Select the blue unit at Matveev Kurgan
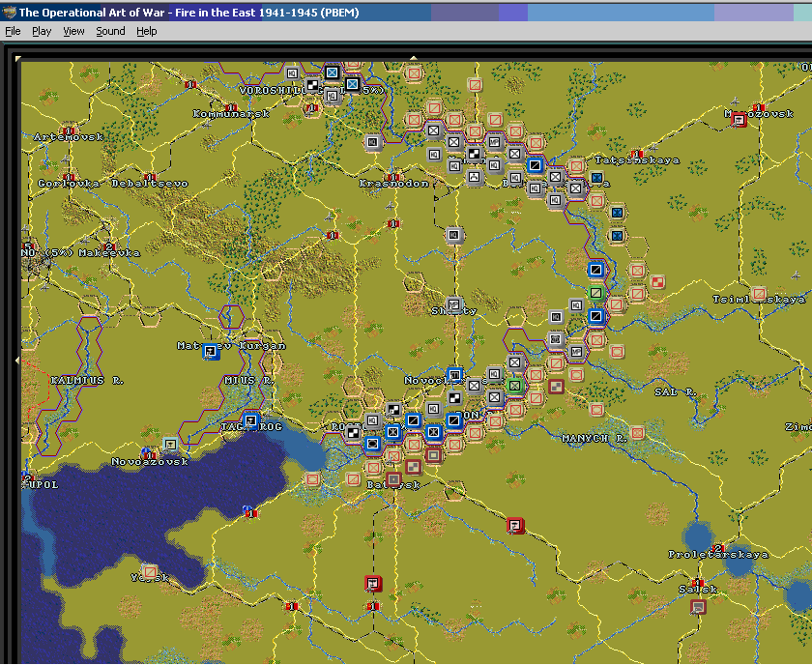Image resolution: width=812 pixels, height=665 pixels. [210, 351]
